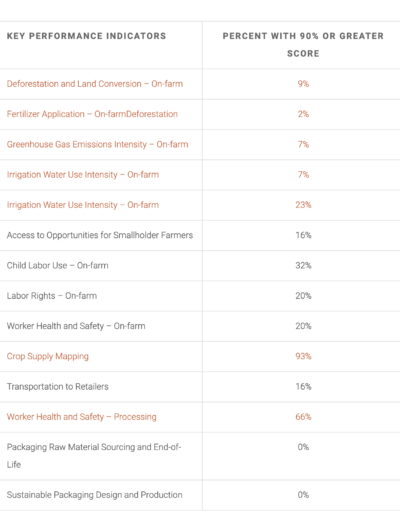Select Irrigation Water Use Intensity row with 7%
Screen dimensions: 400x516
click(200, 175)
